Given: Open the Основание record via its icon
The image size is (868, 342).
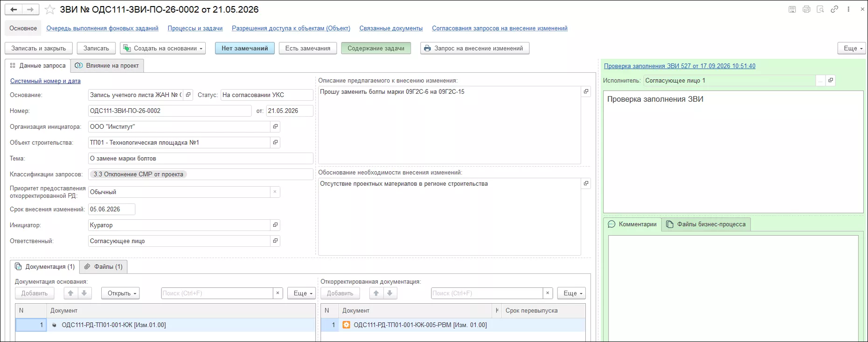Looking at the screenshot, I should coord(188,95).
